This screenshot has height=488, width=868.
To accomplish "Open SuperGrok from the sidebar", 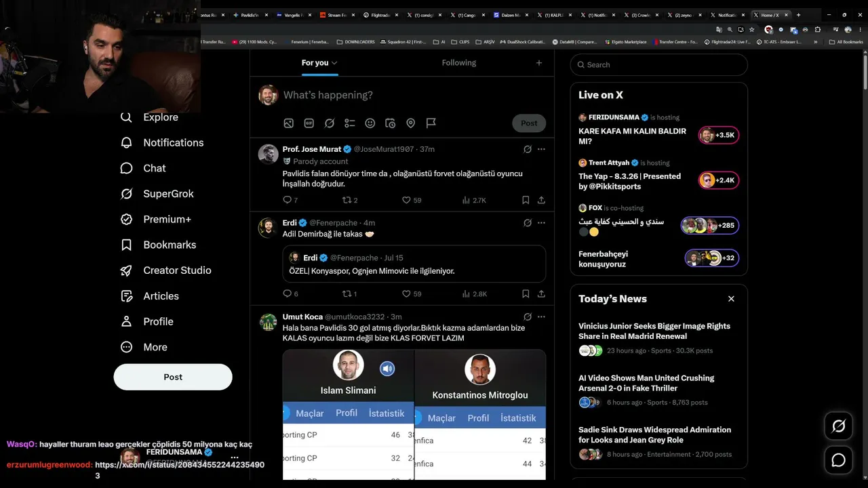I will tap(157, 194).
